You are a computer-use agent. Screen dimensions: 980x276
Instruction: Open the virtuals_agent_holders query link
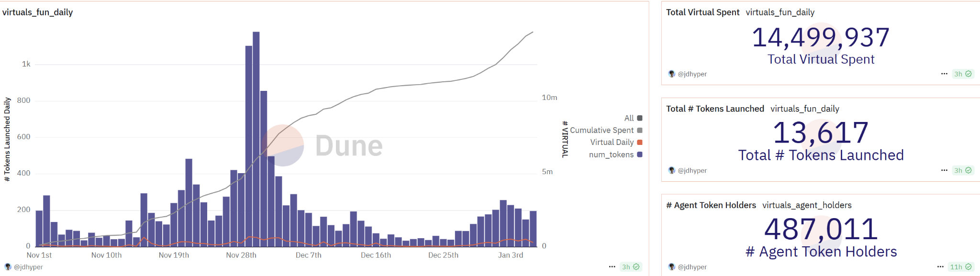[x=807, y=205]
